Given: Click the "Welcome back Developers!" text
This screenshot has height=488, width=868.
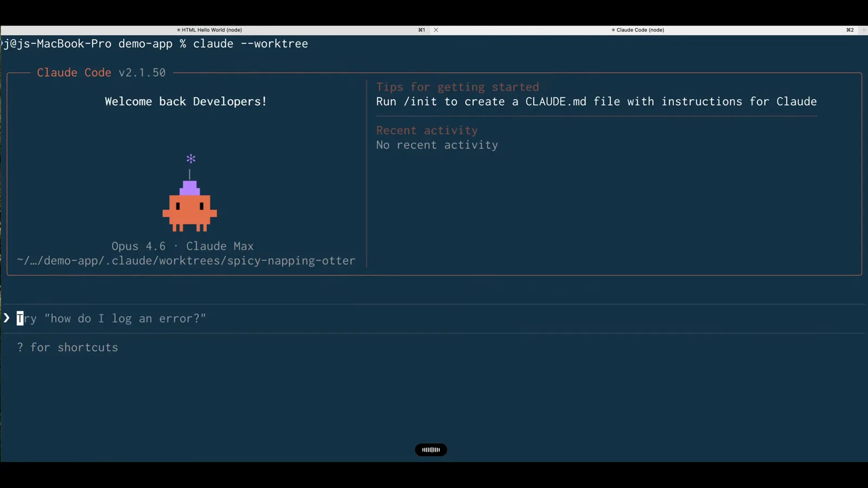Looking at the screenshot, I should (186, 101).
